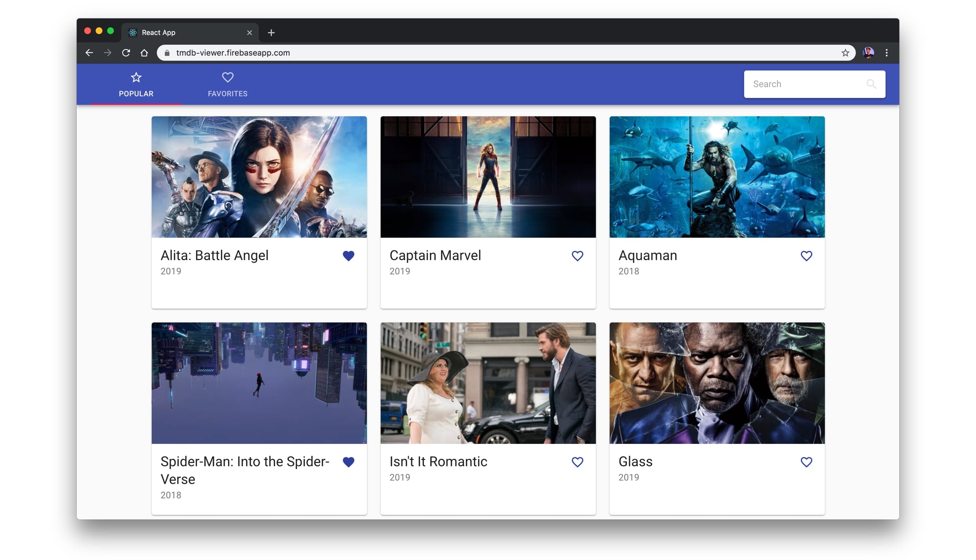Viewport: 976px width, 560px height.
Task: Maximize the browser window with the green button
Action: pos(111,31)
